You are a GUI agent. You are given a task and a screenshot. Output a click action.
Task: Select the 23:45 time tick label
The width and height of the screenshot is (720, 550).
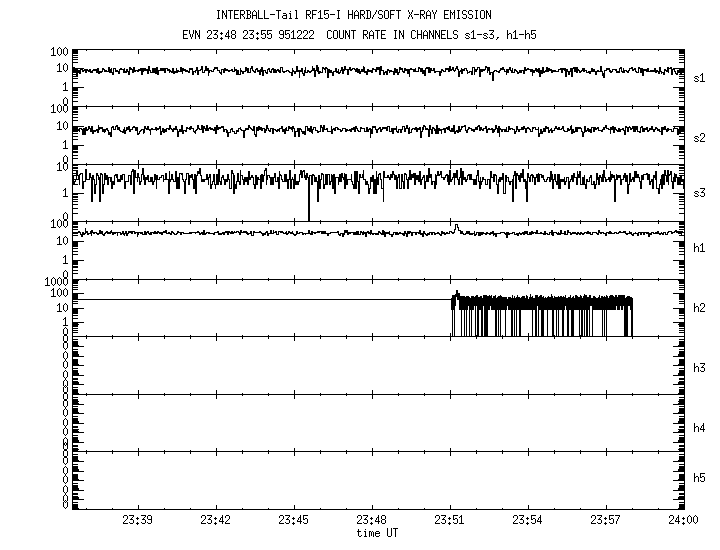pyautogui.click(x=293, y=521)
